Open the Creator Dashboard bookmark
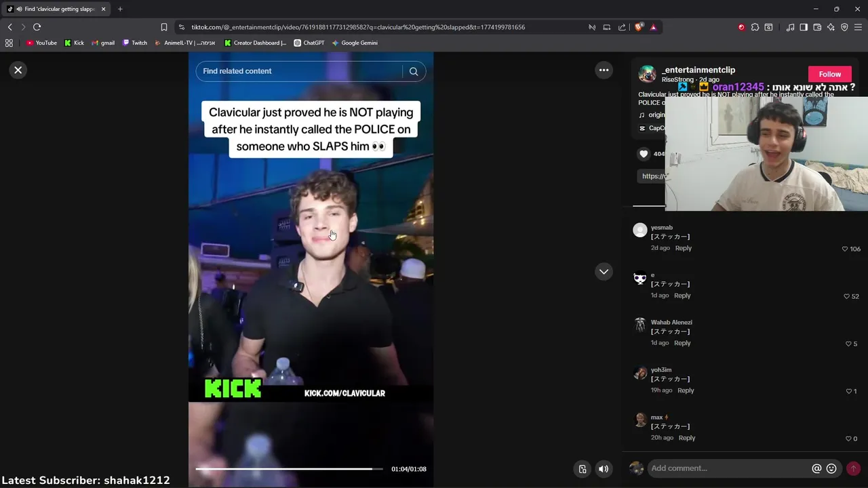The height and width of the screenshot is (488, 868). click(255, 43)
